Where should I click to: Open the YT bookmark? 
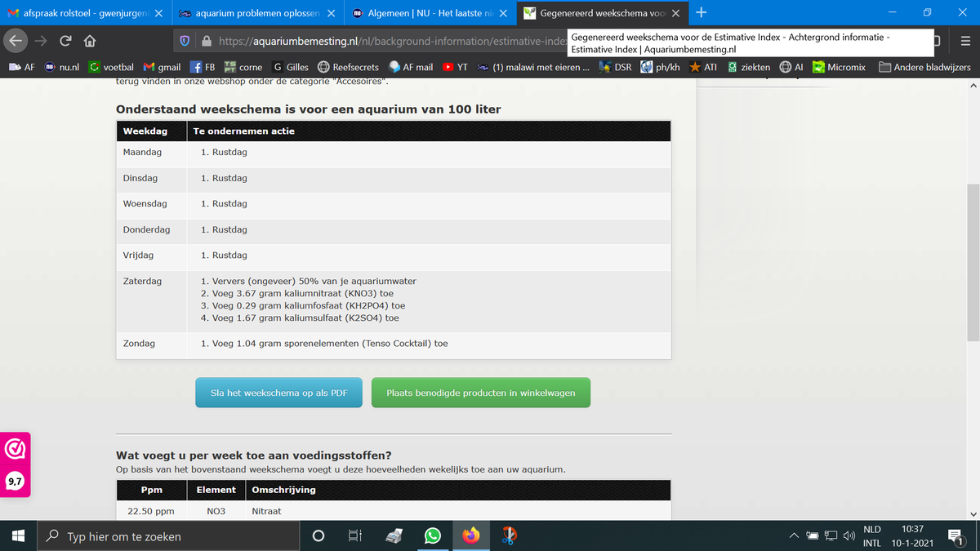click(455, 67)
